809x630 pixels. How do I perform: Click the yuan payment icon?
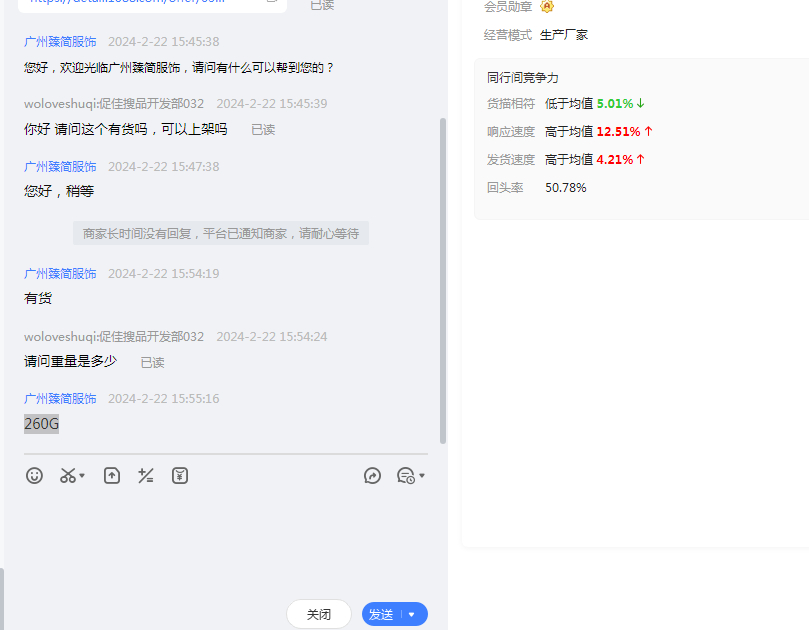pos(180,476)
